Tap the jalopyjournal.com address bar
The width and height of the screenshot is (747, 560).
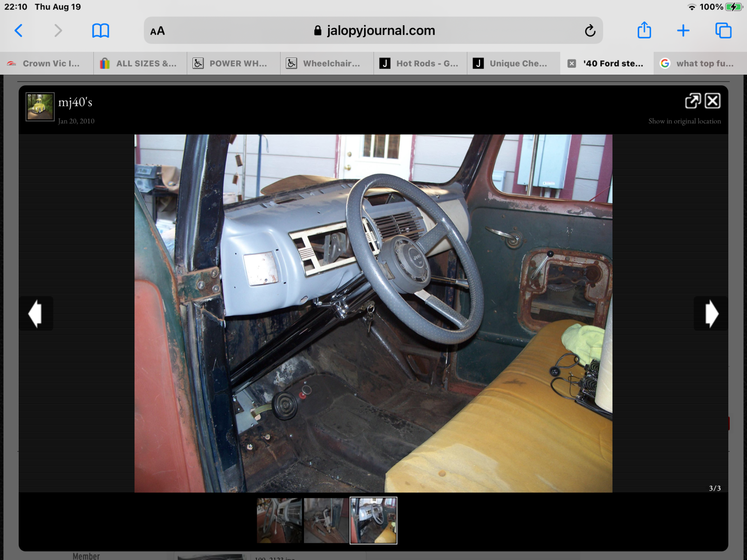[373, 31]
